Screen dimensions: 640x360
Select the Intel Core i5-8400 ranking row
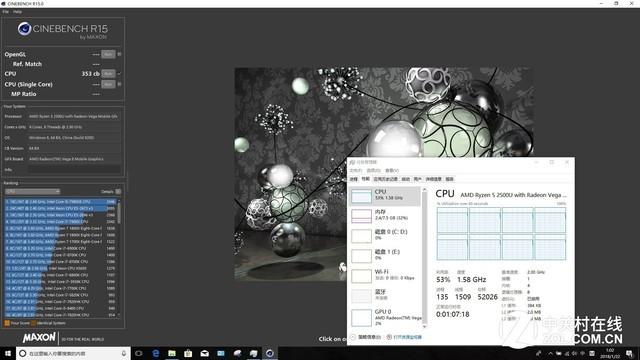61,308
